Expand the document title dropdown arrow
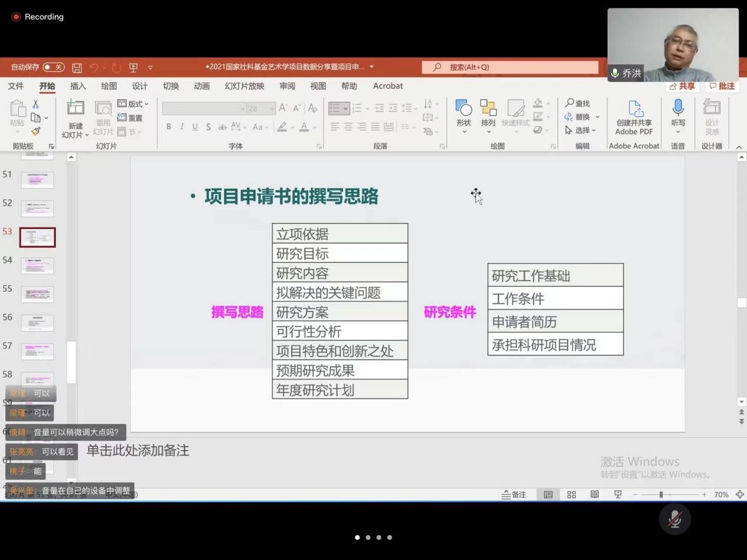The width and height of the screenshot is (747, 560). [371, 67]
